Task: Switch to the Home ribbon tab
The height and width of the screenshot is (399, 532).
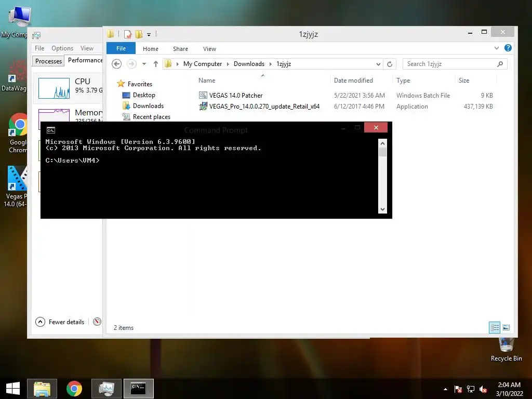Action: pyautogui.click(x=150, y=49)
